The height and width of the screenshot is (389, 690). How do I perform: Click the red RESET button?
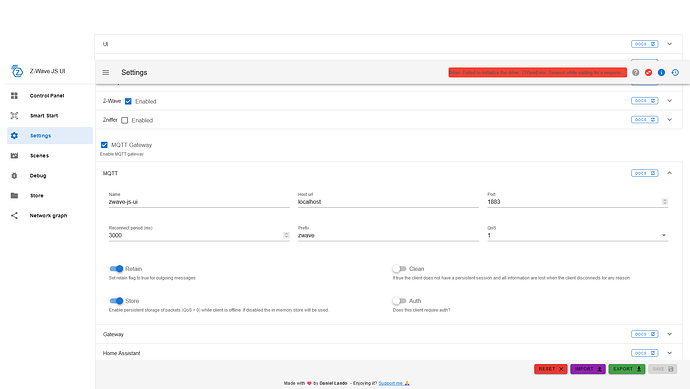click(551, 369)
